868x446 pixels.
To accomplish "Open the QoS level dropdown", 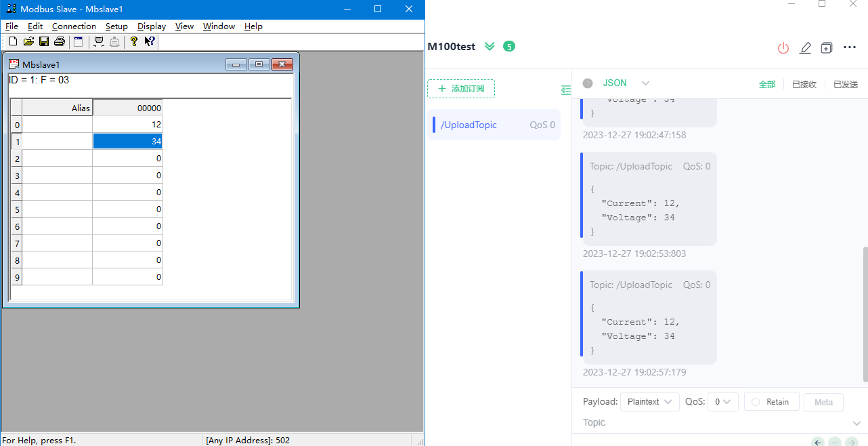I will point(722,402).
